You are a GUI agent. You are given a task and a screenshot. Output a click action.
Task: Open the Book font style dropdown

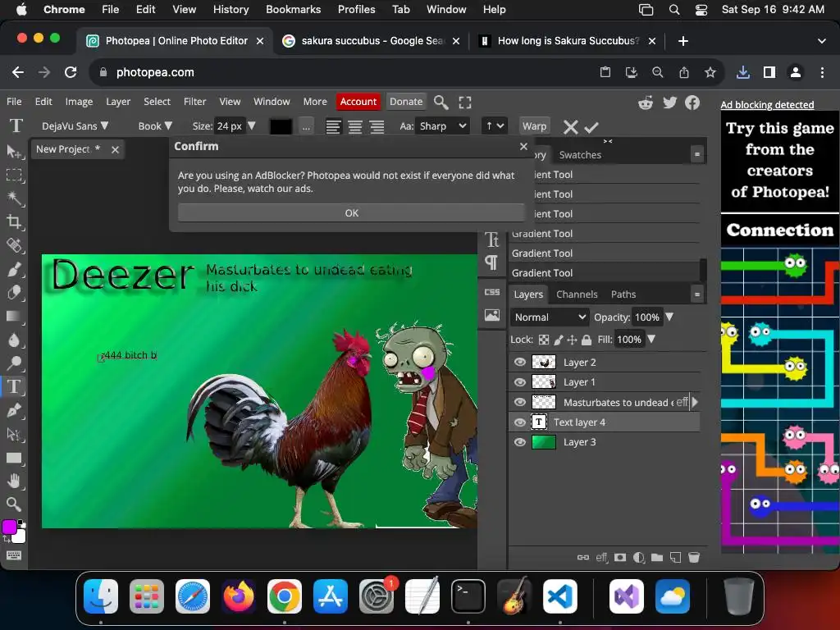155,126
